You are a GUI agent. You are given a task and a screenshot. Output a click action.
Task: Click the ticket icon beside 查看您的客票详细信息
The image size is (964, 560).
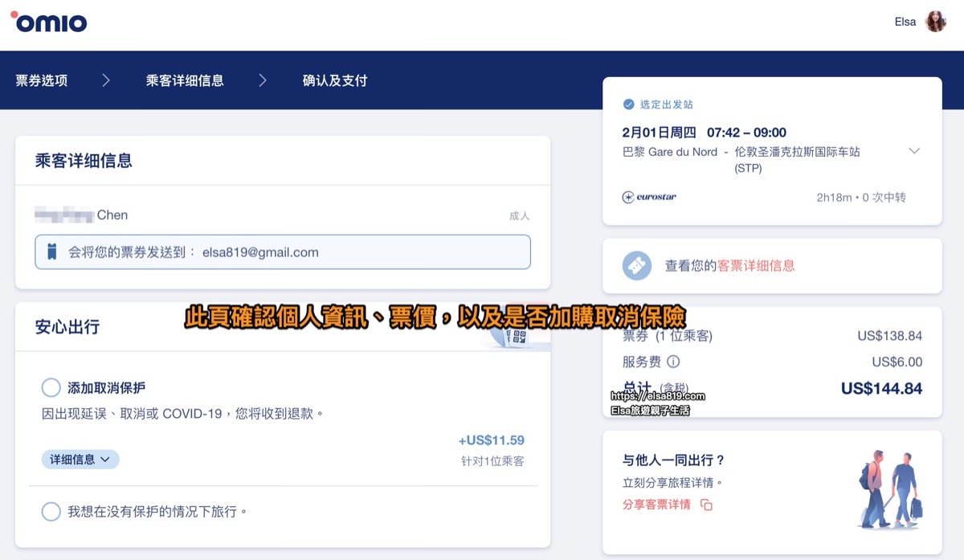637,265
